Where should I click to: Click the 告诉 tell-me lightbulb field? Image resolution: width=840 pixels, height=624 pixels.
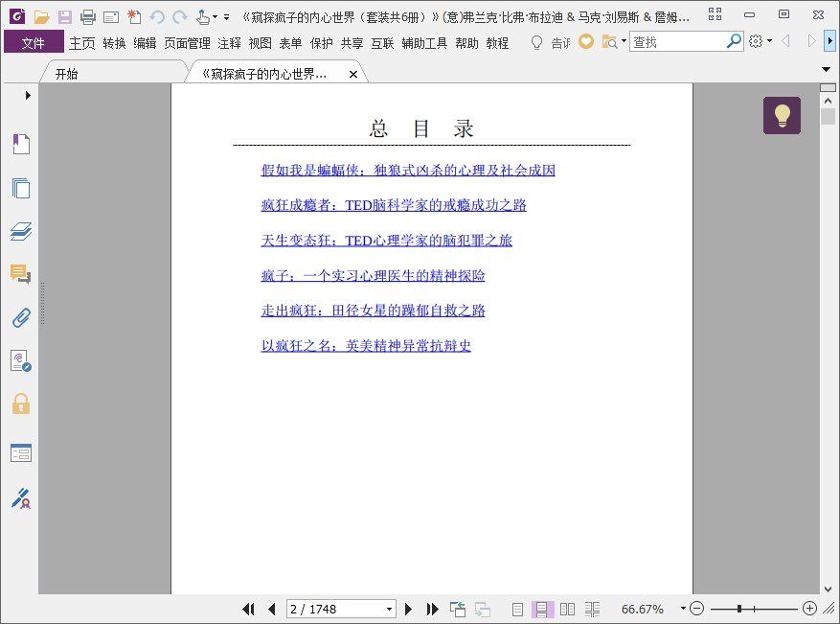pyautogui.click(x=551, y=42)
